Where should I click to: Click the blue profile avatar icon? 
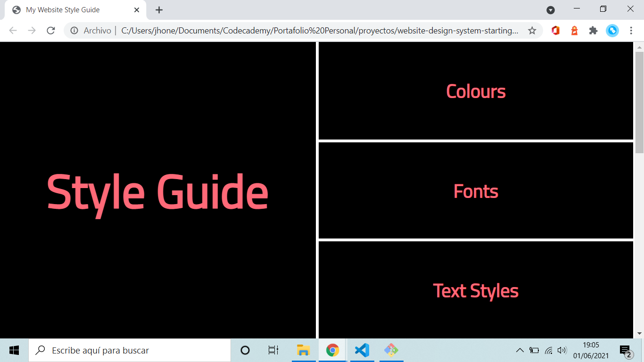coord(612,31)
